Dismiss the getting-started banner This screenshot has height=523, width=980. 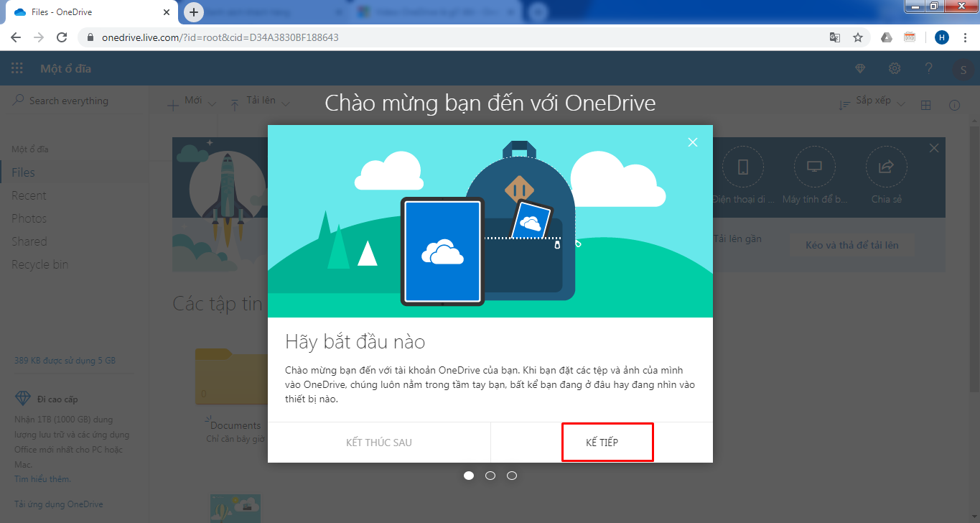pos(934,148)
